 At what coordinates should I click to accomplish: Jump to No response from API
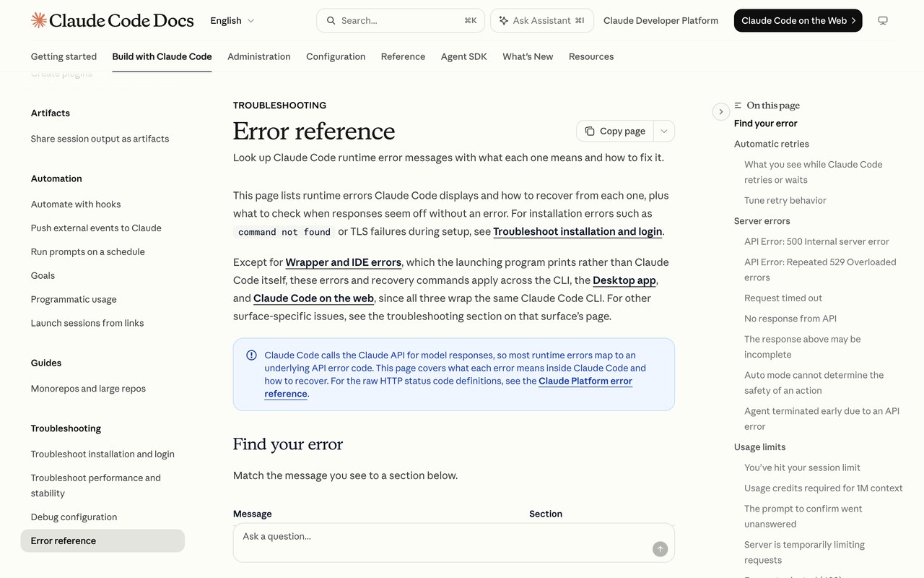(790, 319)
